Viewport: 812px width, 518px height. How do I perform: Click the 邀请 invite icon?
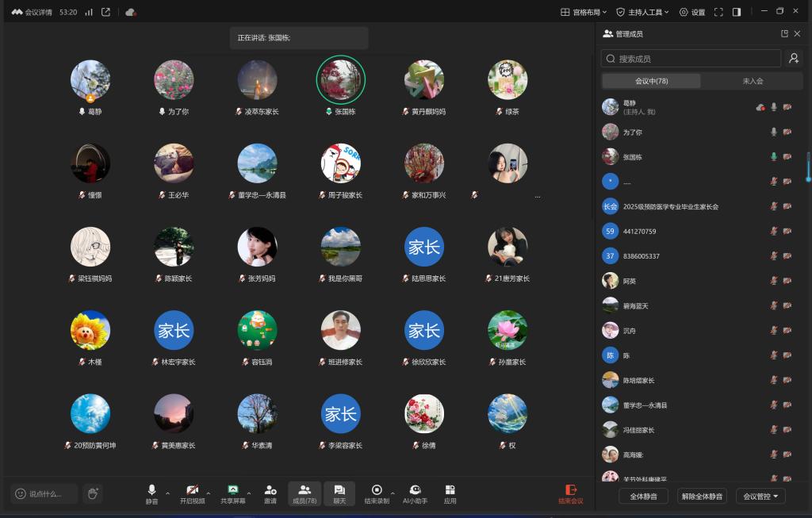pos(270,493)
